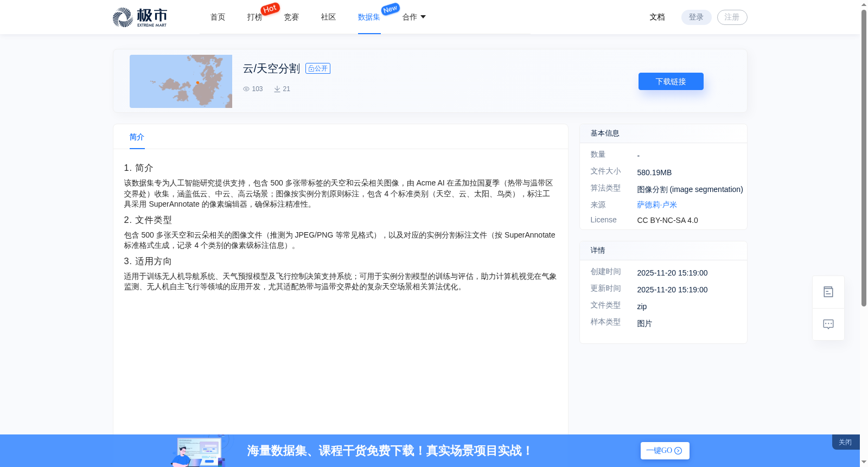The height and width of the screenshot is (467, 868).
Task: Click the New badge on 数据集
Action: coord(390,9)
